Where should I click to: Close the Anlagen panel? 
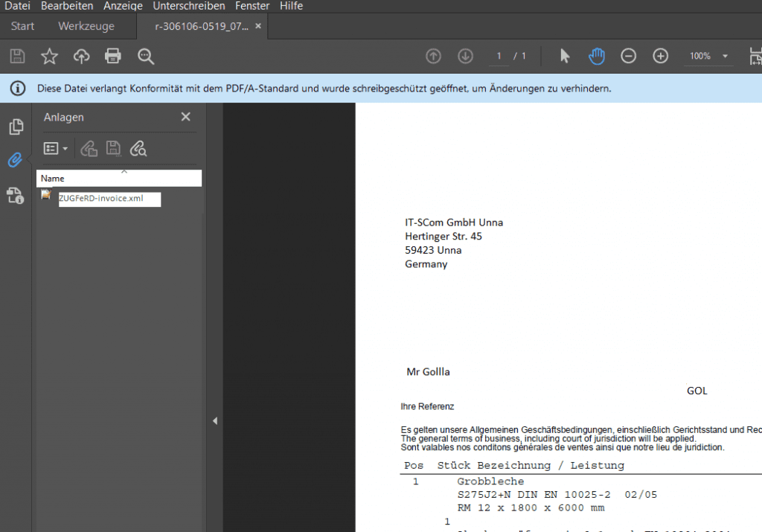coord(186,117)
